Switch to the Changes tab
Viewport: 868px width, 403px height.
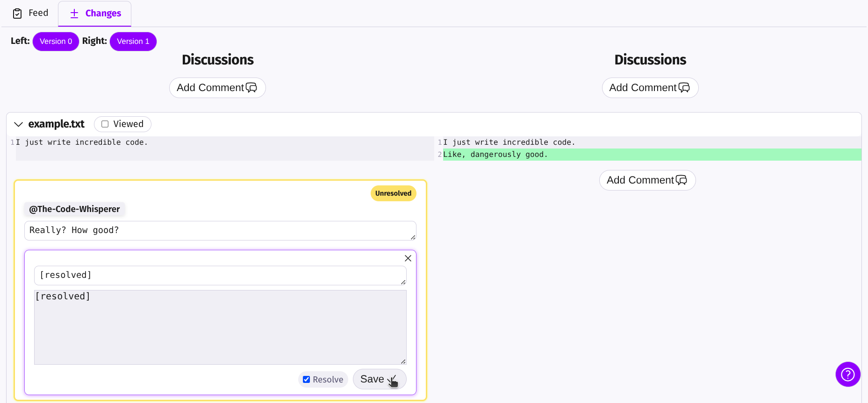(95, 14)
